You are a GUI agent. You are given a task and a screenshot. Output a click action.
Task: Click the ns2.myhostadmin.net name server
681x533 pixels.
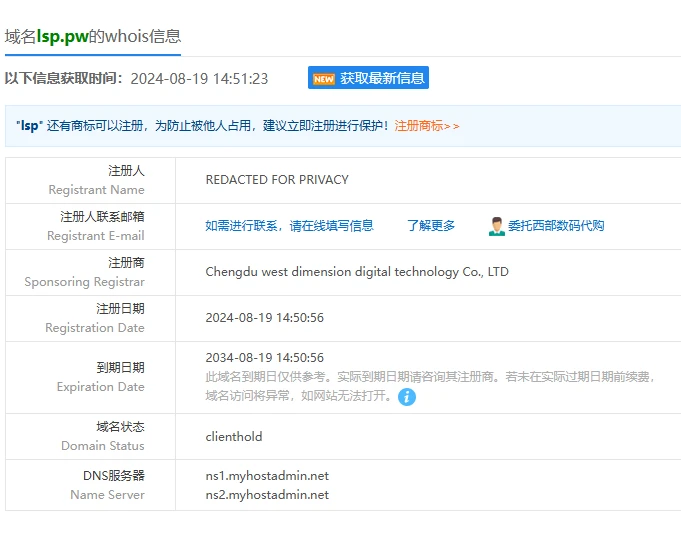(267, 495)
